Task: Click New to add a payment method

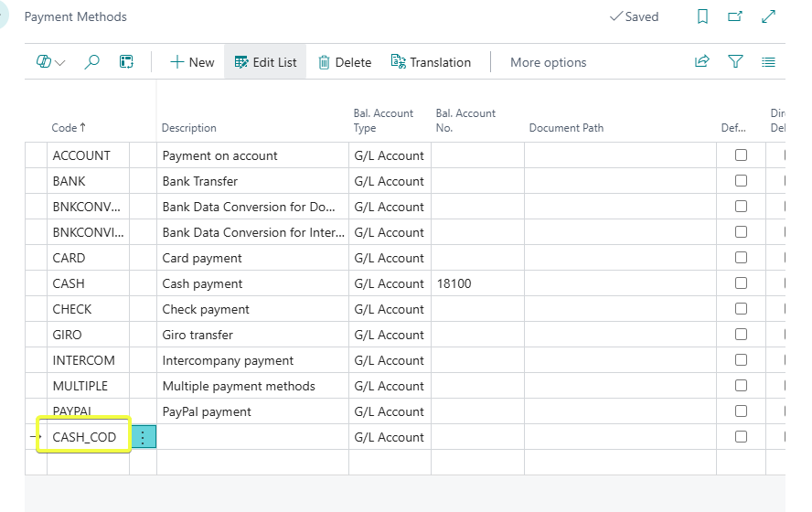Action: click(192, 62)
